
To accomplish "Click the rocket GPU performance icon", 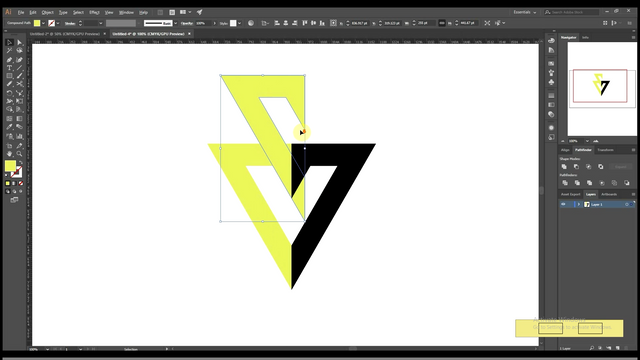I will tap(200, 12).
